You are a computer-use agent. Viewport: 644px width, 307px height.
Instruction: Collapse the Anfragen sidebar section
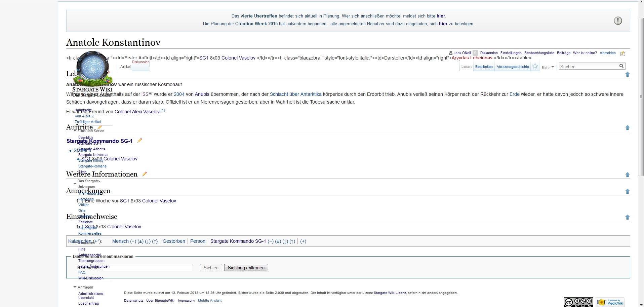click(75, 287)
